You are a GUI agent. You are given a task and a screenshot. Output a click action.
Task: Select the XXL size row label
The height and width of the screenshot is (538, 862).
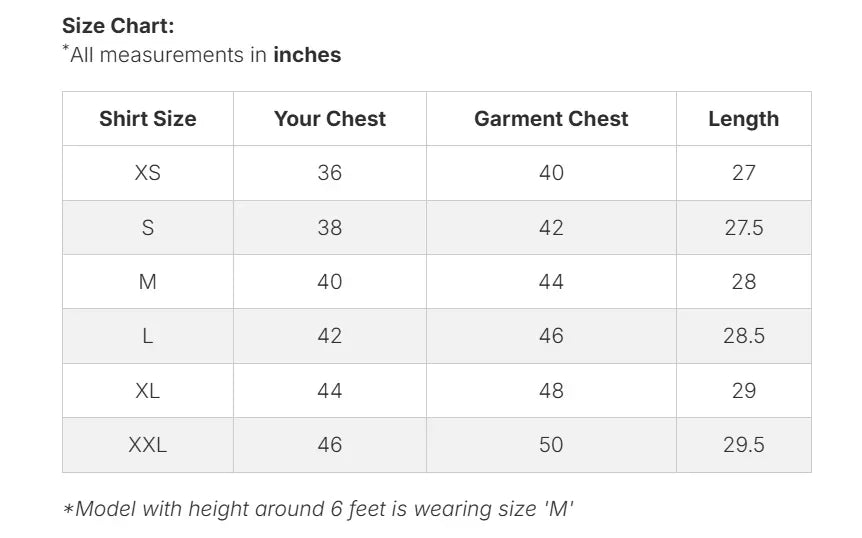(148, 445)
